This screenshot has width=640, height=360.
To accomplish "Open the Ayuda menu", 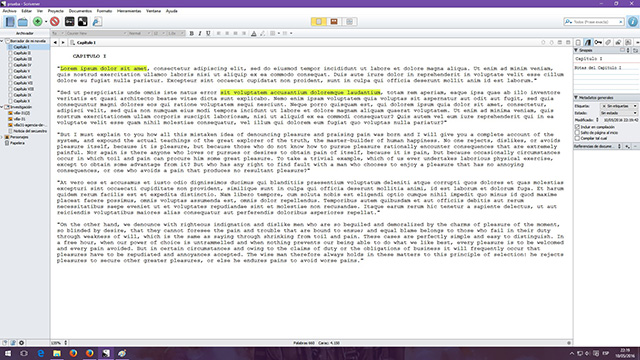I will tap(171, 11).
